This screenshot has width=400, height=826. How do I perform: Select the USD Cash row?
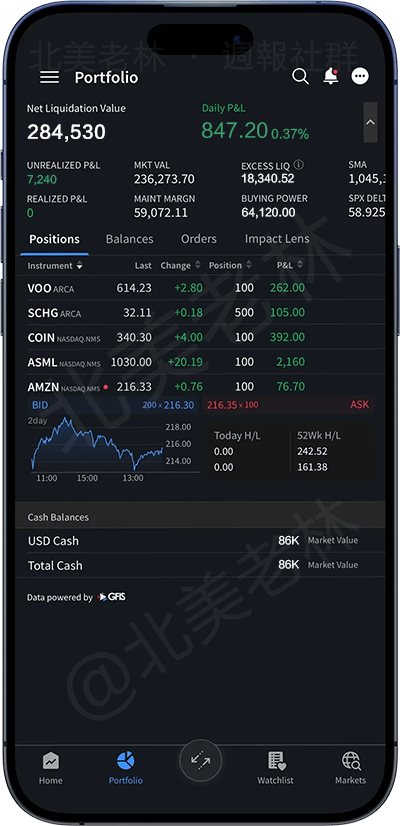[200, 540]
